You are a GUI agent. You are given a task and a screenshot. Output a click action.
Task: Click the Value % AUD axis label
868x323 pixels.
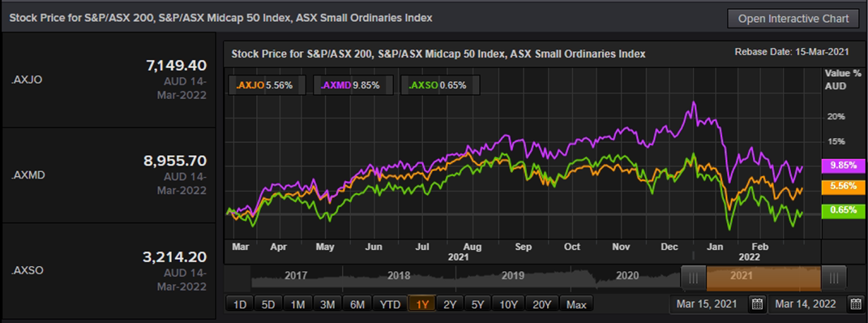tap(843, 80)
